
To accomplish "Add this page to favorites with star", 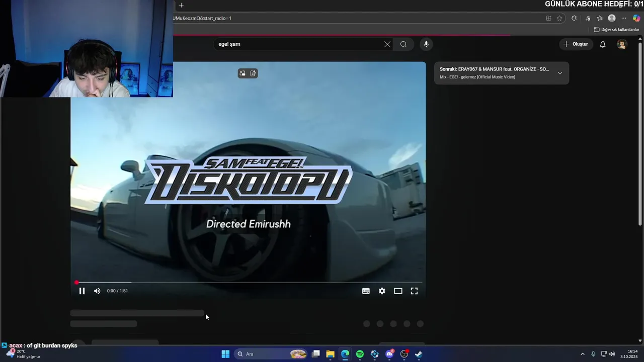I will [559, 18].
